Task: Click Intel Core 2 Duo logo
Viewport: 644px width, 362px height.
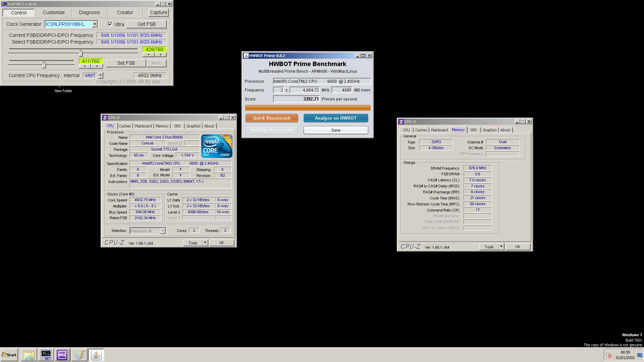Action: (x=217, y=146)
